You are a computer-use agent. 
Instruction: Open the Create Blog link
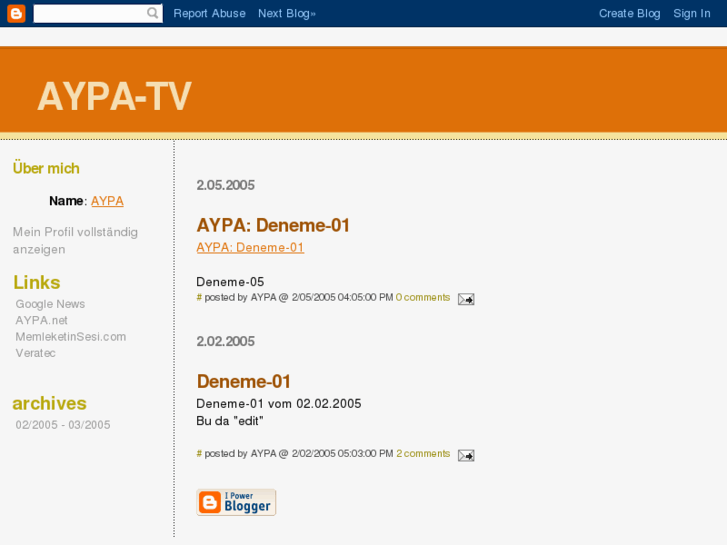point(629,13)
